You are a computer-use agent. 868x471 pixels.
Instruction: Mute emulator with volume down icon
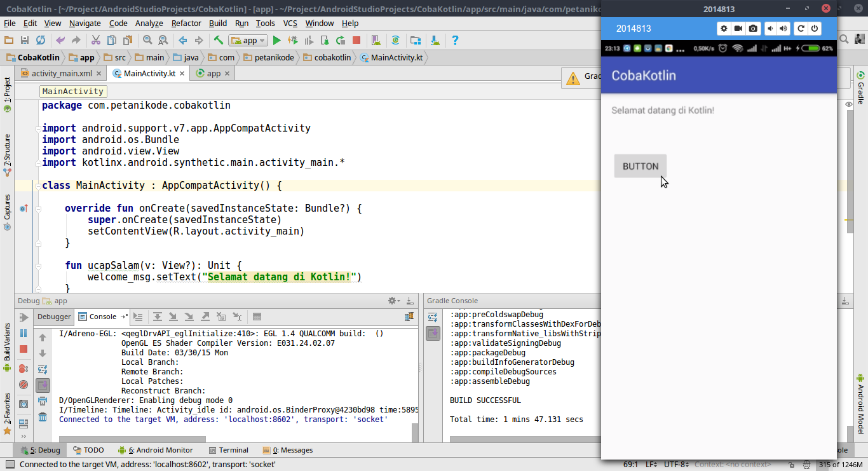pos(770,28)
